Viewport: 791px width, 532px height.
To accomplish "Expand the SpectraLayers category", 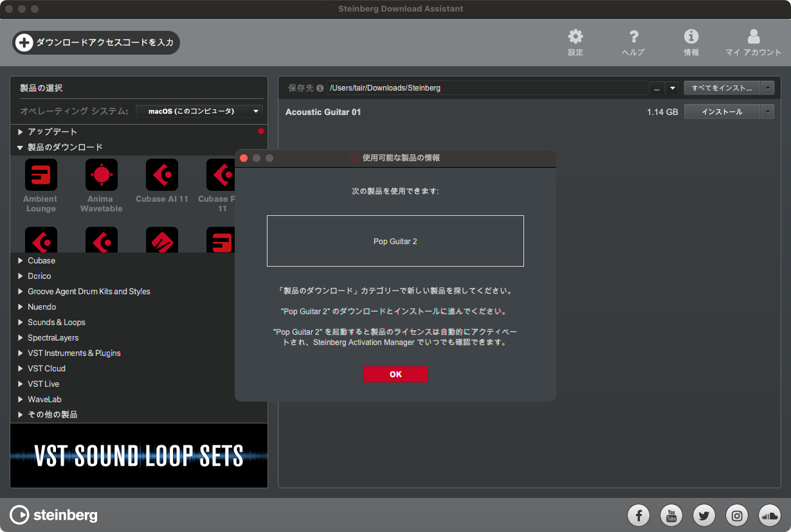I will coord(21,338).
